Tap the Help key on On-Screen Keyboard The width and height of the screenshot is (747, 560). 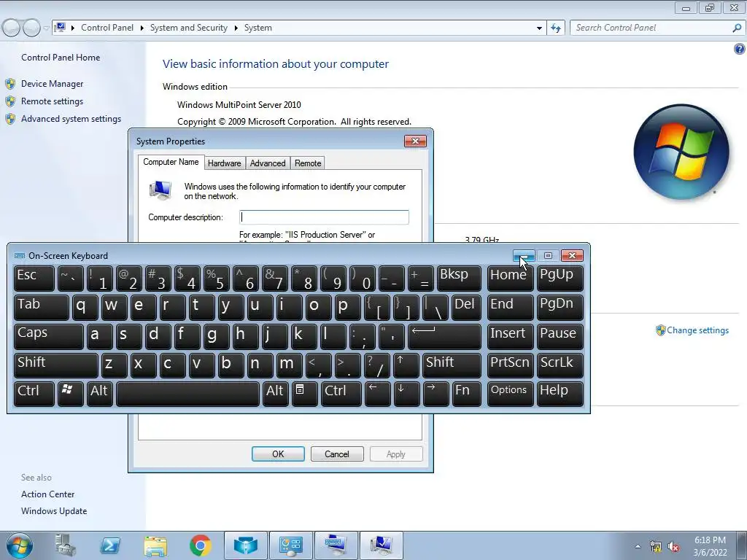[x=560, y=394]
